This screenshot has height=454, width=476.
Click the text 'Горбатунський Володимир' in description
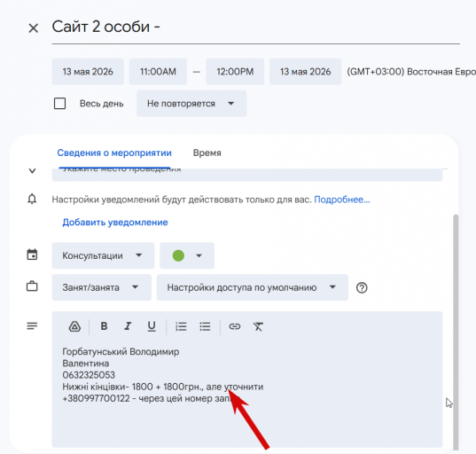pyautogui.click(x=121, y=352)
